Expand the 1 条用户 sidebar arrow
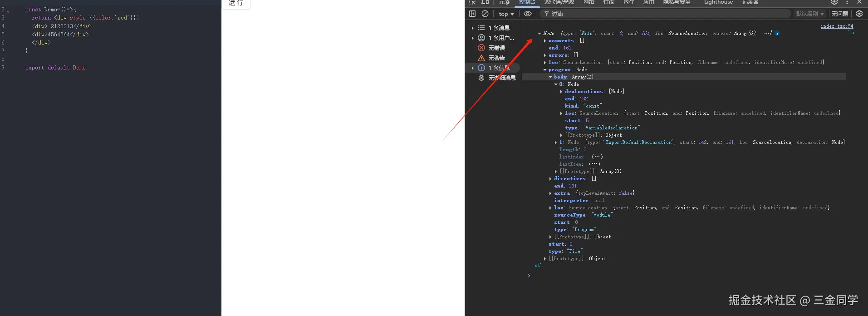Image resolution: width=868 pixels, height=316 pixels. 472,38
